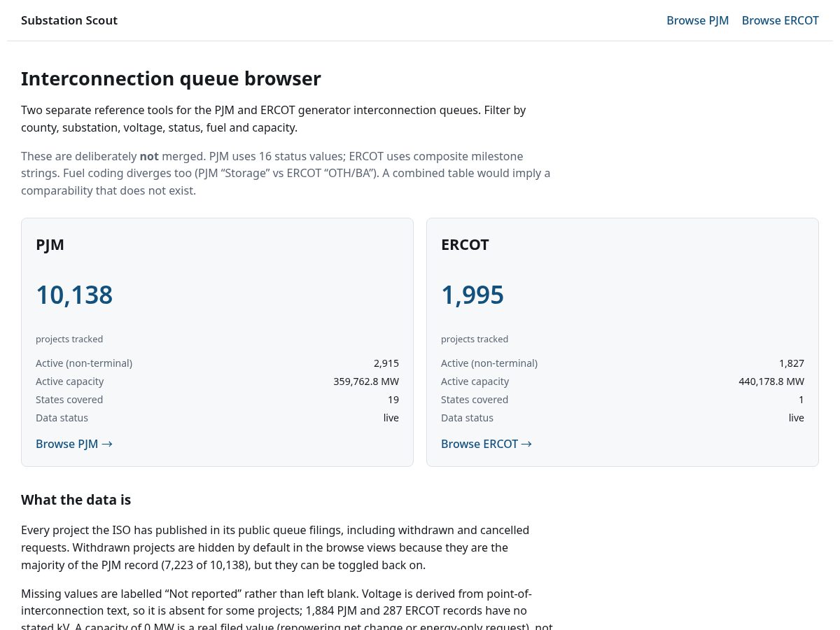Follow the Browse ERCOT arrow link in card
Viewport: 840px width, 630px height.
(x=486, y=444)
